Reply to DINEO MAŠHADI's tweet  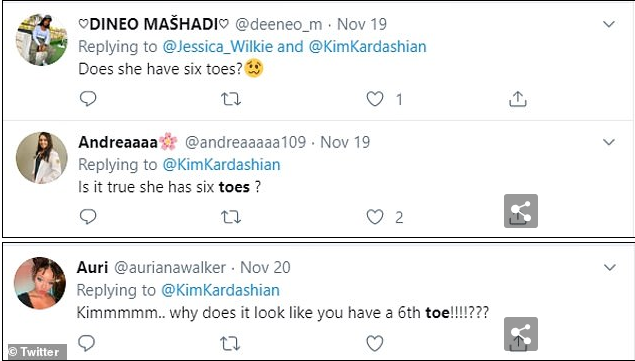point(88,98)
